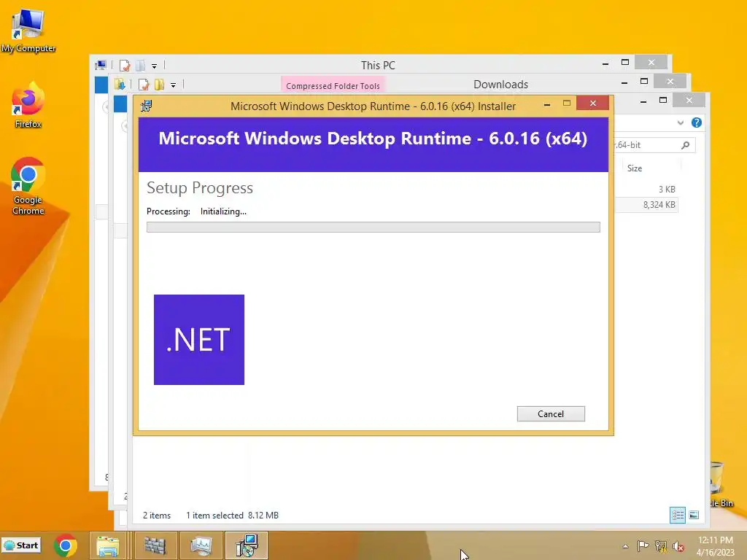Click the search magnifier icon
747x560 pixels.
686,145
